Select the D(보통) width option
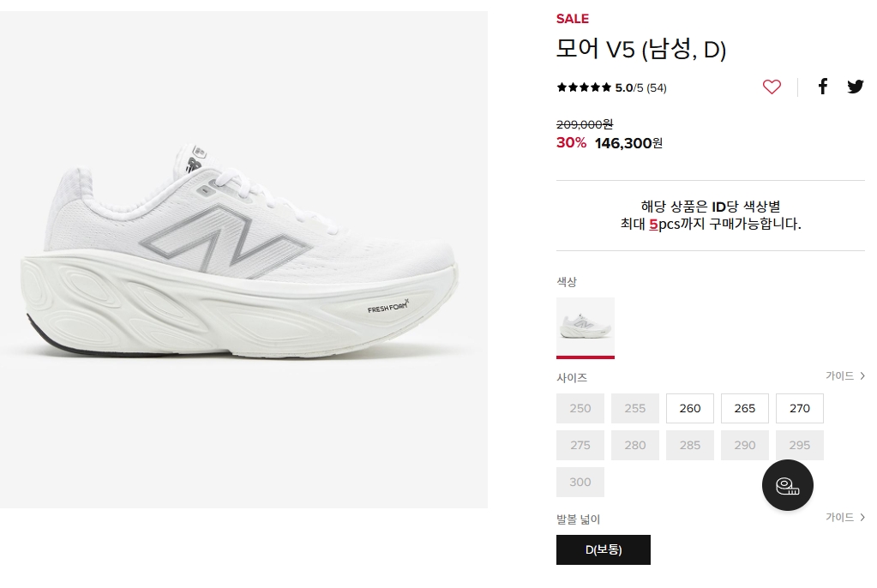The image size is (877, 588). (x=604, y=550)
